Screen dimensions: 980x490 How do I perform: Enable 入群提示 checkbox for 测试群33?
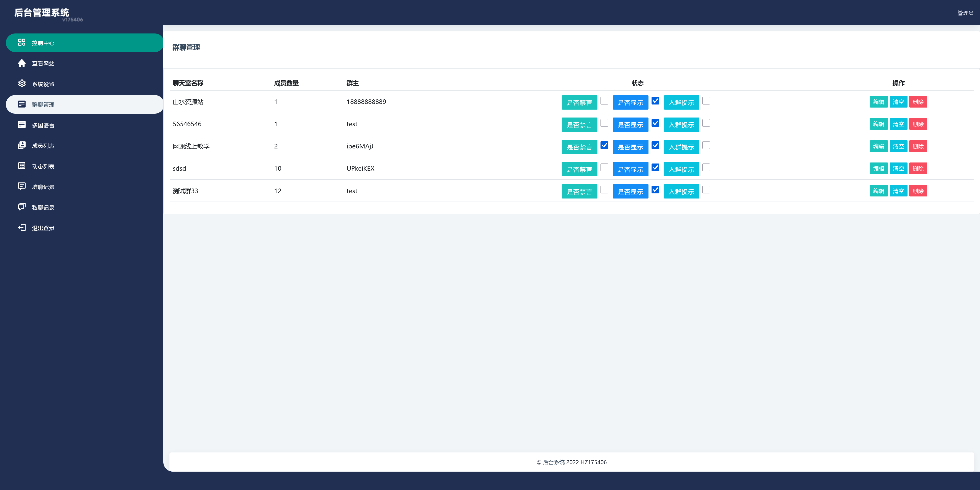[x=706, y=190]
